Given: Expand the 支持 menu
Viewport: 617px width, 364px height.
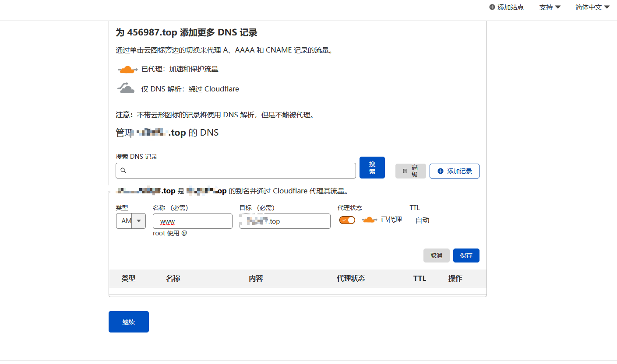Looking at the screenshot, I should point(550,7).
